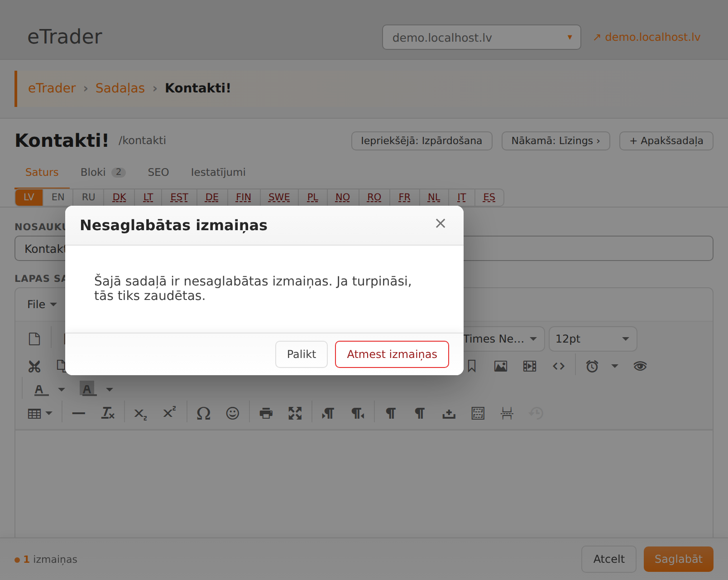Open the File menu in the editor
728x580 pixels.
(42, 304)
